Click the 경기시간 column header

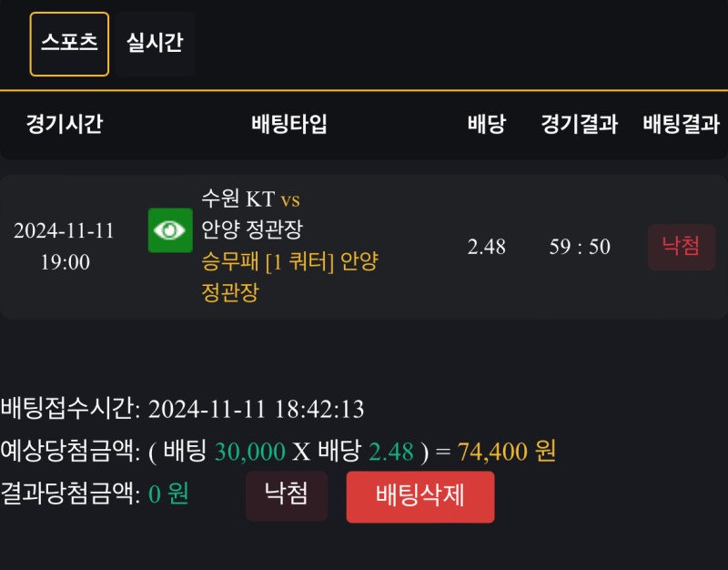click(x=64, y=125)
